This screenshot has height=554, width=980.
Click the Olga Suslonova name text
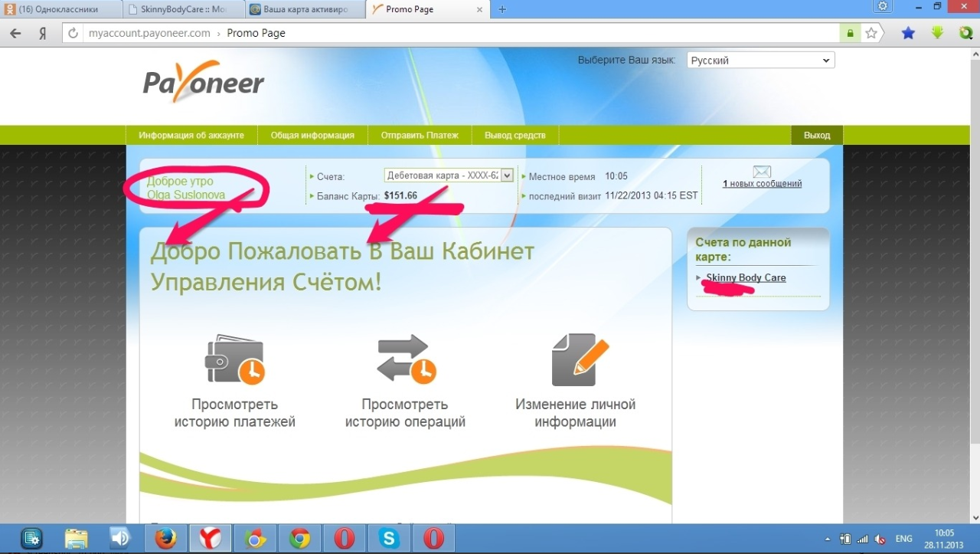click(186, 195)
